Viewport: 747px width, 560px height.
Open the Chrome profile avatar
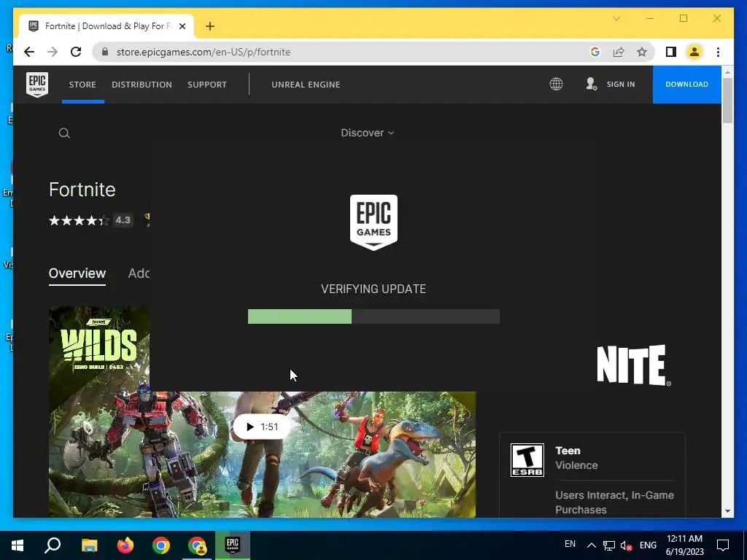[x=694, y=52]
